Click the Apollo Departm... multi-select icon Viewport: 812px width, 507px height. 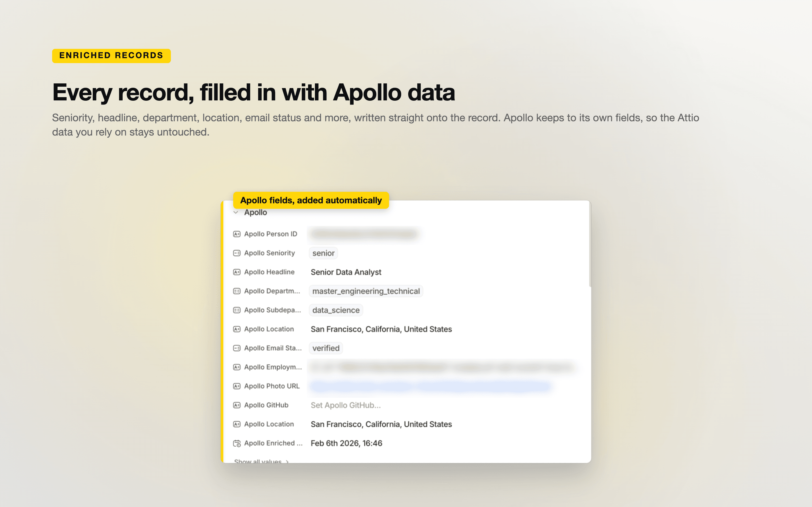237,291
